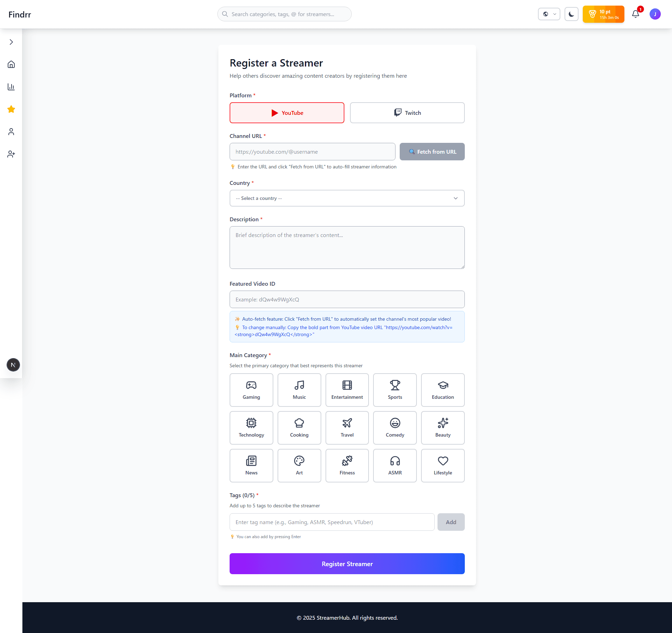
Task: Choose the ASMR main category
Action: [395, 465]
